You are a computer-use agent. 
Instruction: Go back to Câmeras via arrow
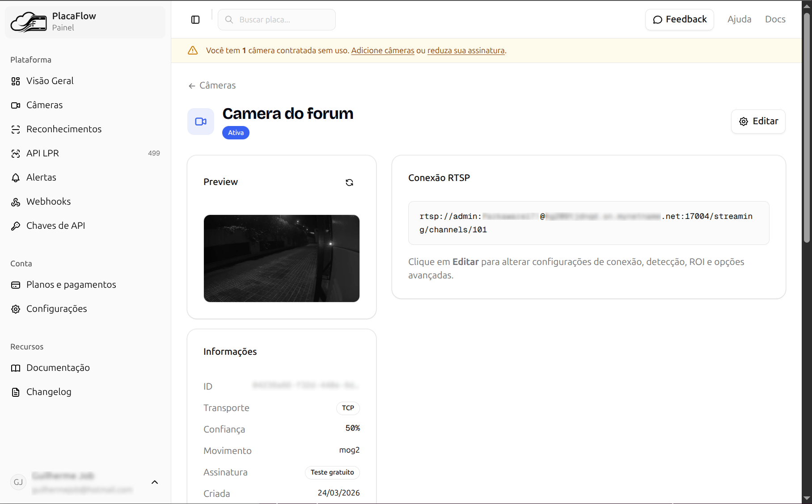point(192,86)
